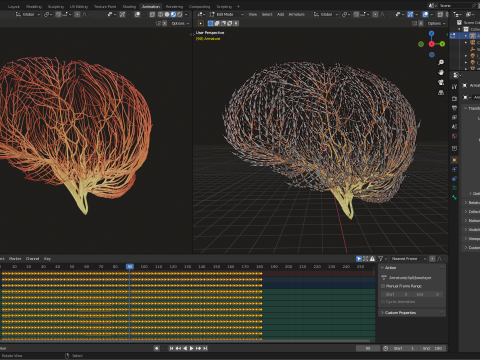Click the playhead at frame 90

pos(130,266)
